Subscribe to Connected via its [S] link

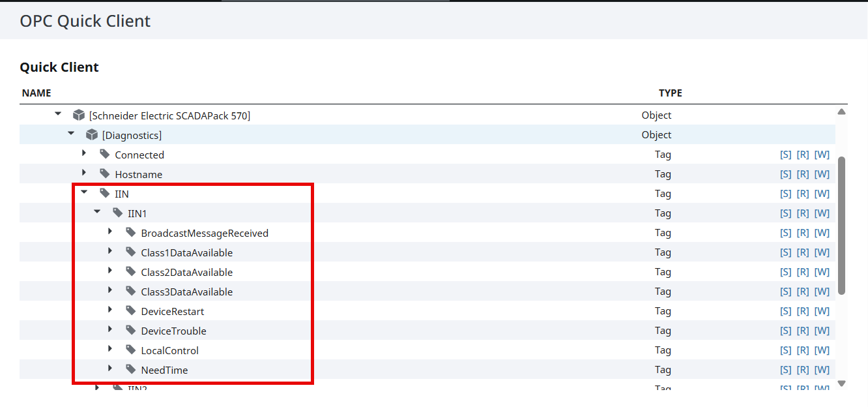[x=786, y=155]
